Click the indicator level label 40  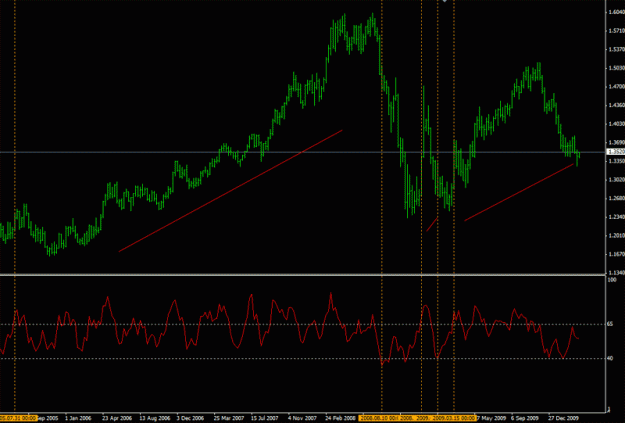click(610, 358)
